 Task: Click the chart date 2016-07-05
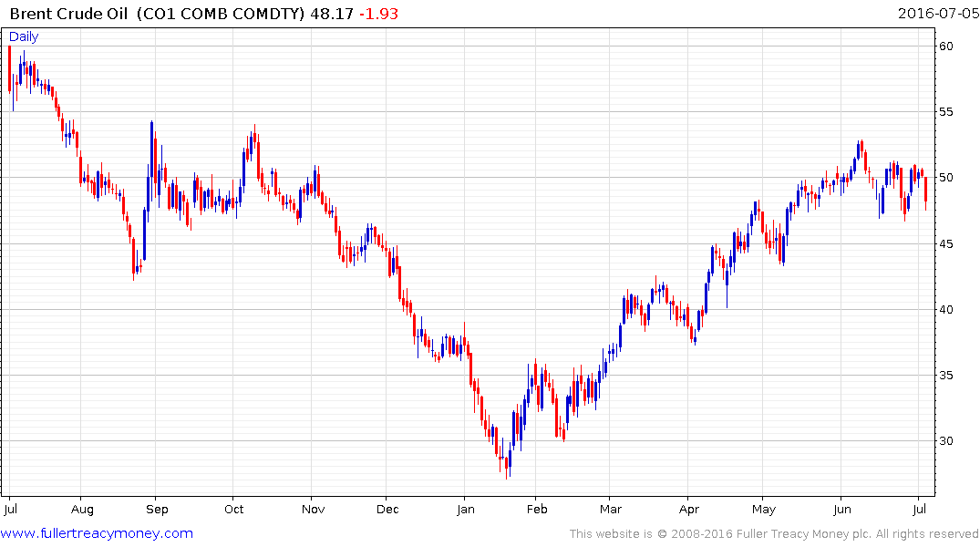click(x=938, y=13)
